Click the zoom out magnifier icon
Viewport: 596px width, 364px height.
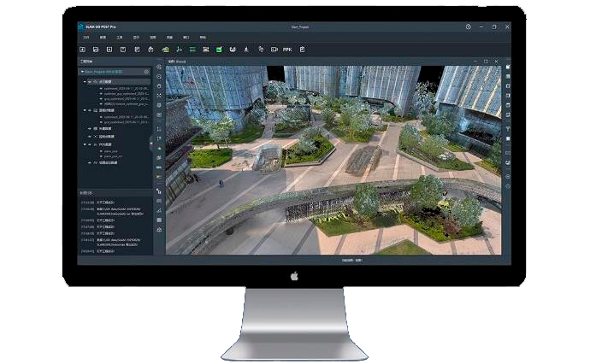[x=159, y=77]
